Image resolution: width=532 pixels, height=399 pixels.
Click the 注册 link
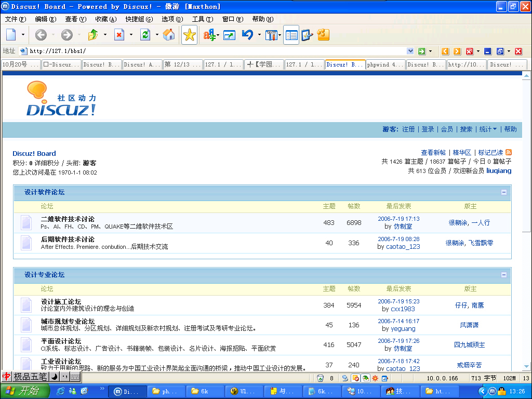[408, 129]
